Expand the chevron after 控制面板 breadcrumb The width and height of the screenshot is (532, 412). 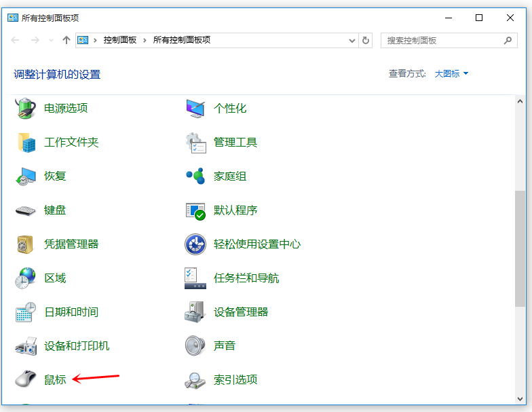point(145,41)
